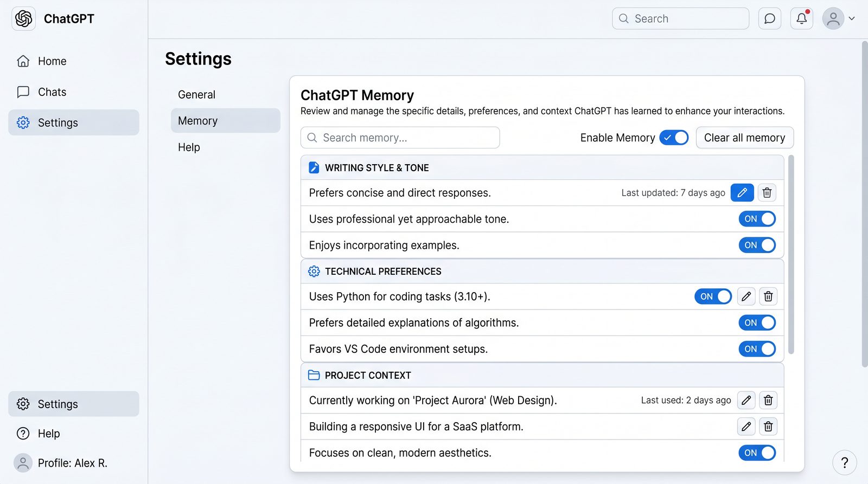Collapse the TECHNICAL PREFERENCES section header
Screen dimensions: 868x484
[x=542, y=271]
